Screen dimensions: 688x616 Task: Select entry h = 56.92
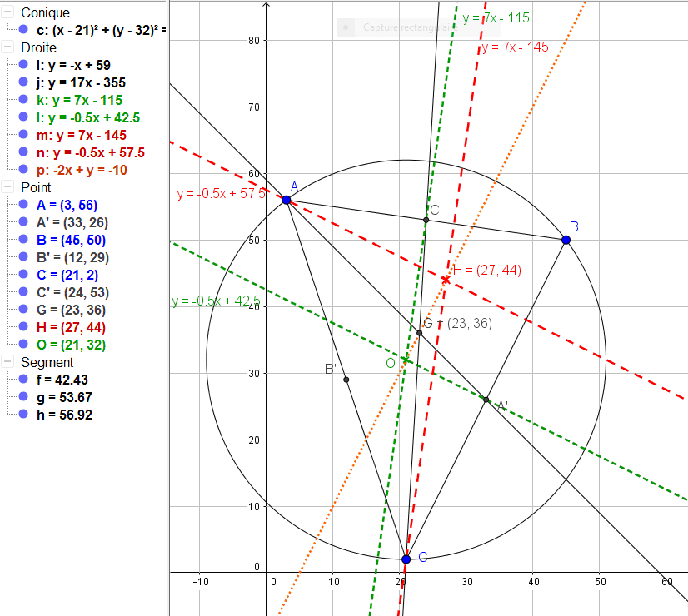(64, 415)
